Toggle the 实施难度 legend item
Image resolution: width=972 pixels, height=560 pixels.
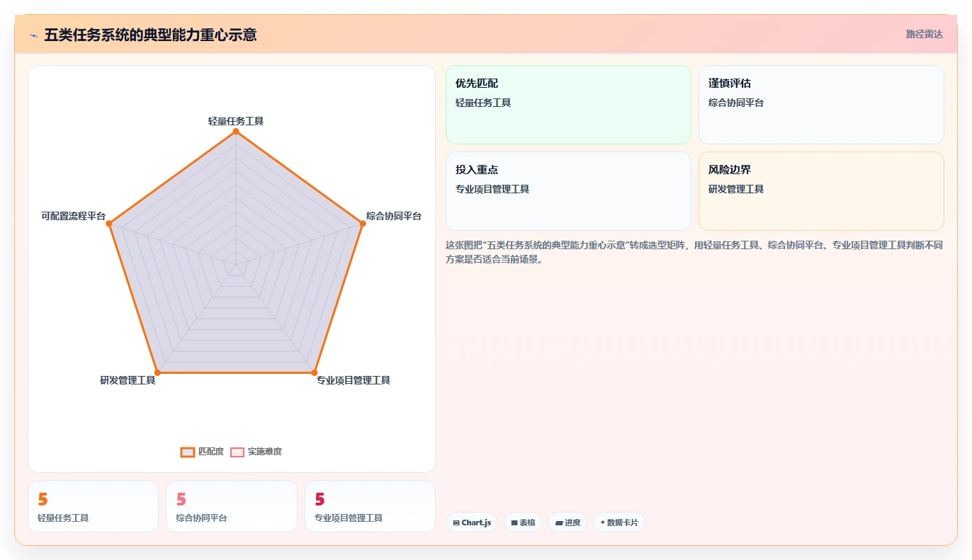(256, 452)
